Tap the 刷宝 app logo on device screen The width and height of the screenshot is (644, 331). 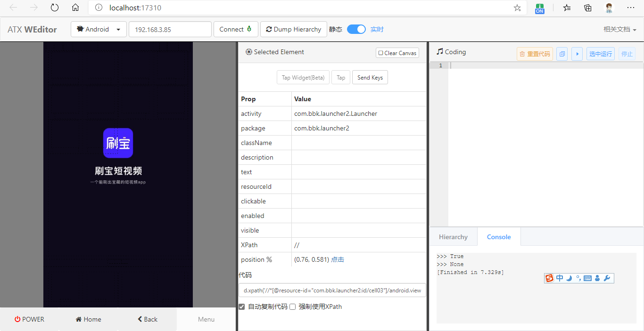pyautogui.click(x=118, y=143)
